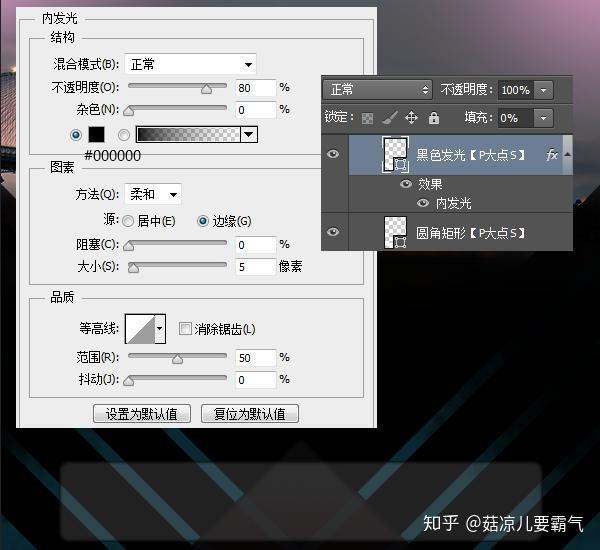
Task: Collapse effects arrow on 黑色发光 layer
Action: [567, 154]
